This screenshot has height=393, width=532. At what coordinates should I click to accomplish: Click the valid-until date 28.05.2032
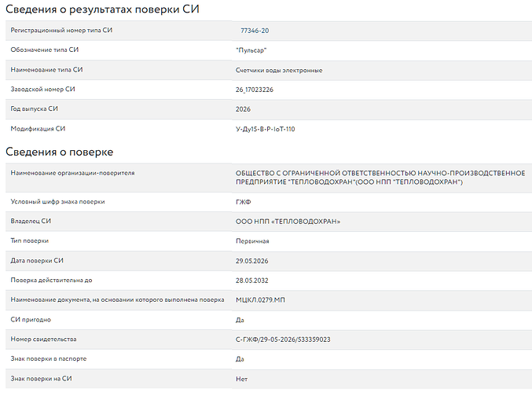[x=251, y=281]
